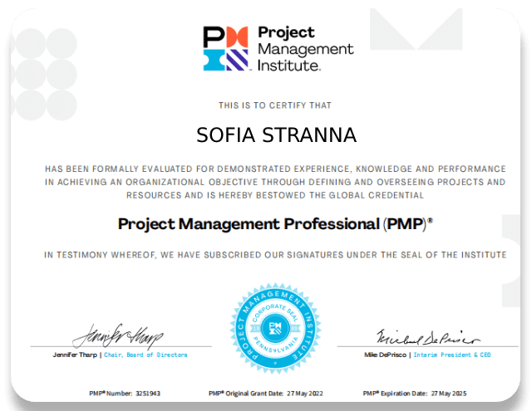Click 'Project Management Professional (PMP)' title

[275, 224]
